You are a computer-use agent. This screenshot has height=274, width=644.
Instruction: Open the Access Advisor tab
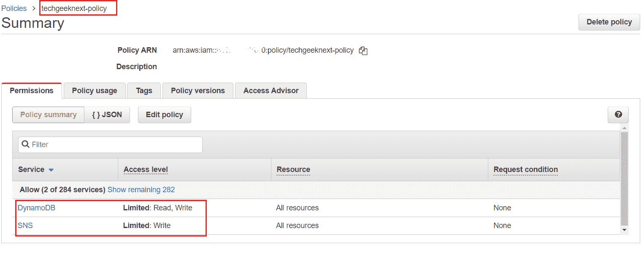coord(271,91)
